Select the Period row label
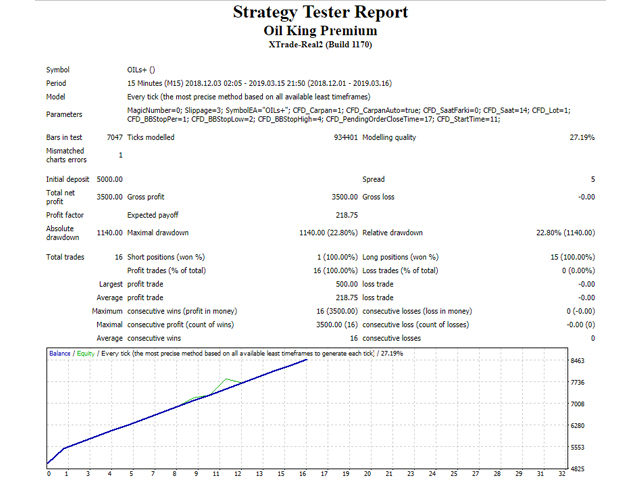The width and height of the screenshot is (640, 480). coord(56,83)
